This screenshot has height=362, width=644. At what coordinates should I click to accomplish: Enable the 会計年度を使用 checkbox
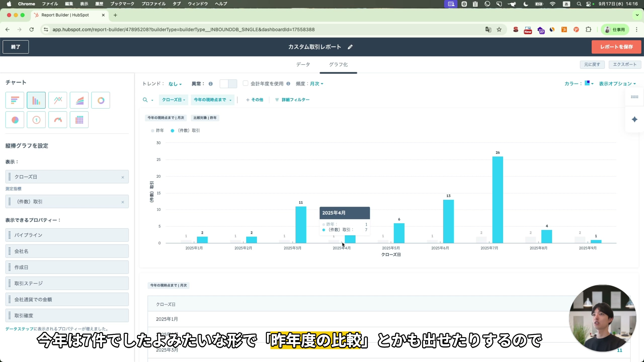click(245, 83)
